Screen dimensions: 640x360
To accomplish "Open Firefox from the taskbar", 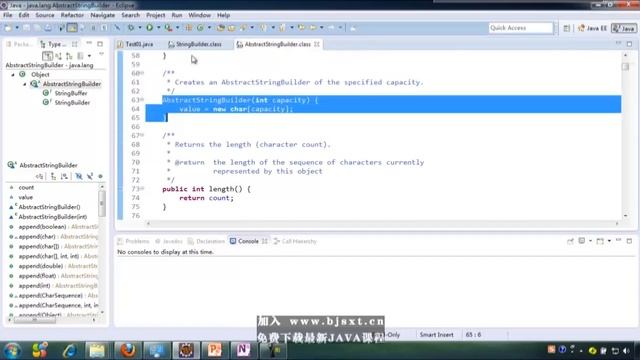I will [x=127, y=350].
